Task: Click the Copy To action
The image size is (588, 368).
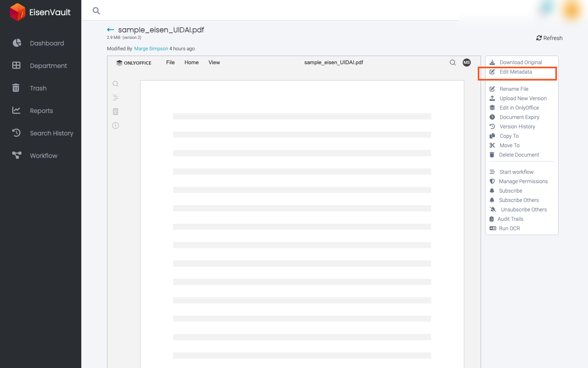Action: click(504, 136)
